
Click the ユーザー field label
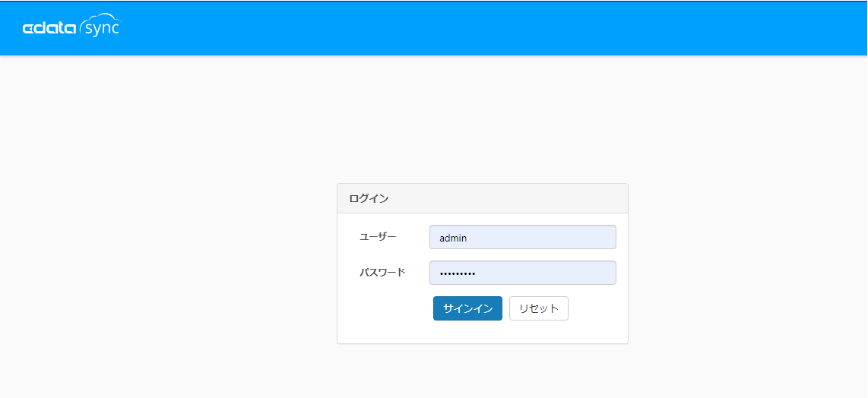[x=378, y=237]
